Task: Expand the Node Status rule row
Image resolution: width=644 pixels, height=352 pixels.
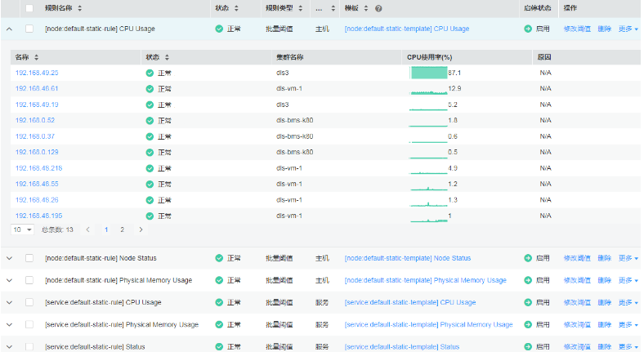Action: 10,258
